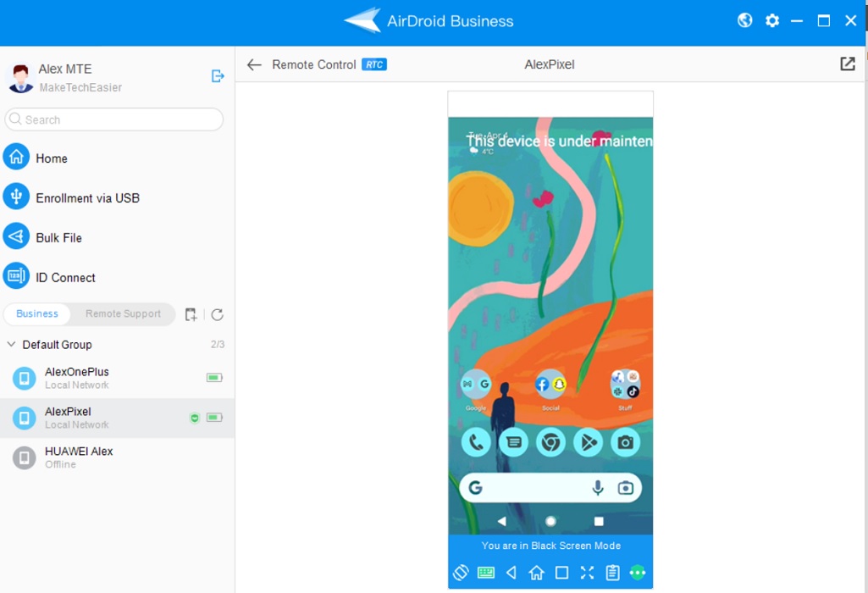Pop out the remote control window
The height and width of the screenshot is (593, 868).
point(848,64)
